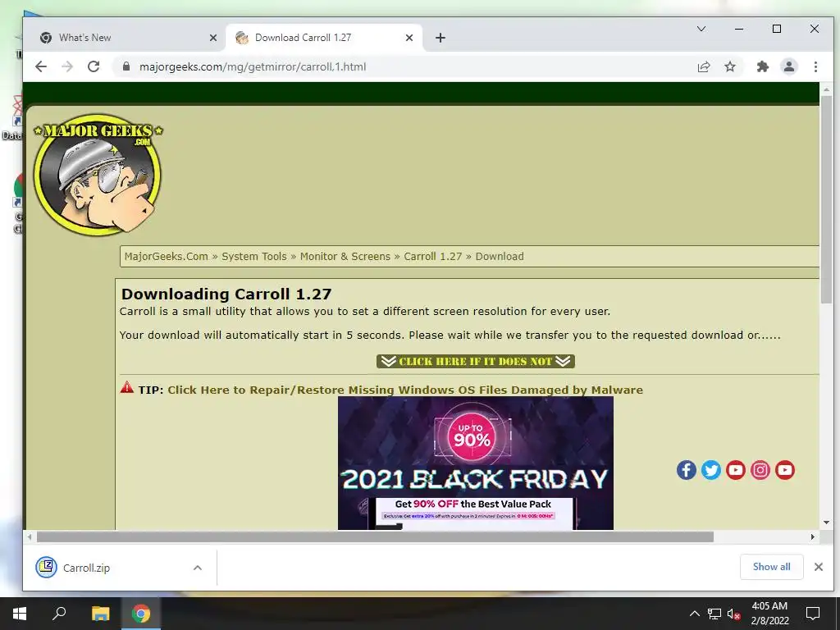Go back using the browser back arrow

point(41,66)
